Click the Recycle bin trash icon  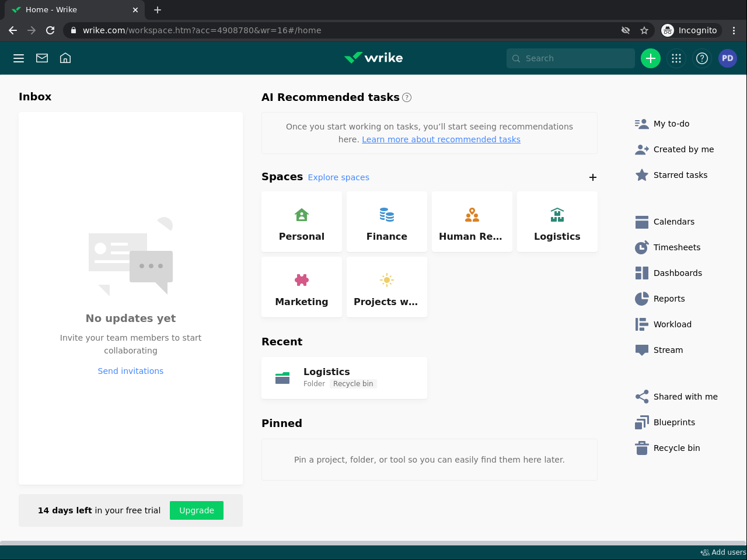tap(642, 448)
